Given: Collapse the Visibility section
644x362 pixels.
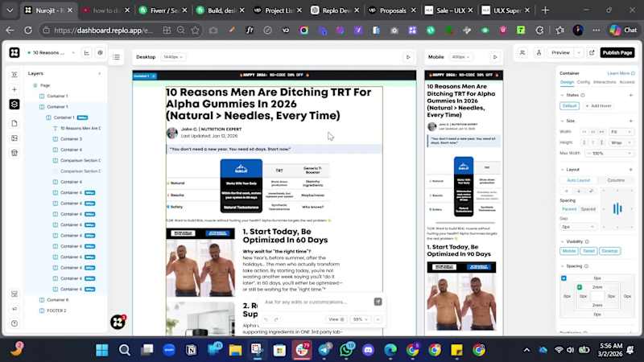Looking at the screenshot, I should pos(562,242).
